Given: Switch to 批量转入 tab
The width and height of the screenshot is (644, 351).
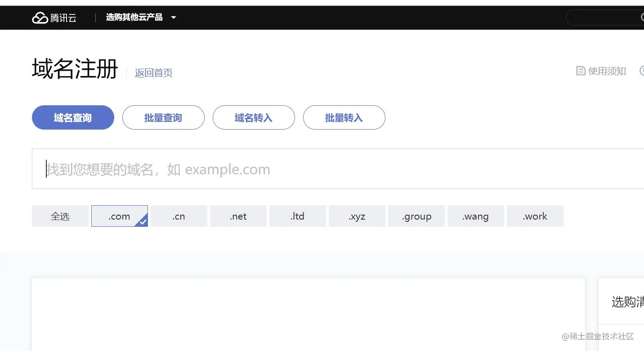Looking at the screenshot, I should (344, 117).
